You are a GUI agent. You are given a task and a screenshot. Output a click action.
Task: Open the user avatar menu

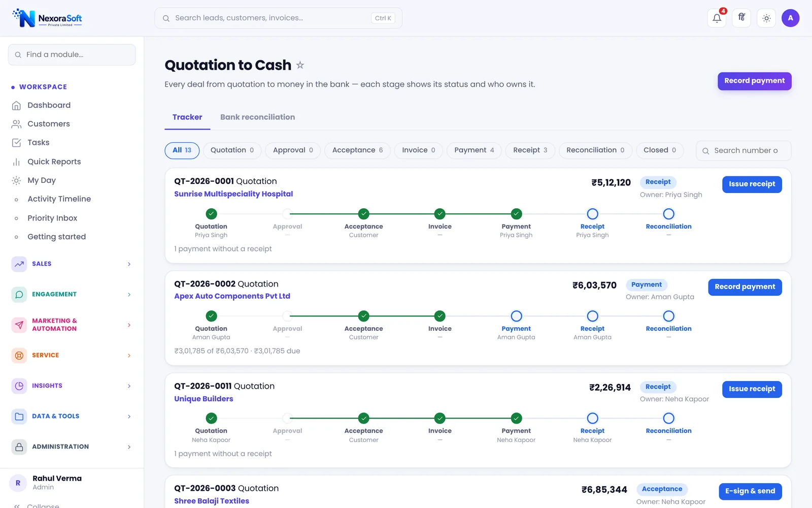click(x=791, y=18)
